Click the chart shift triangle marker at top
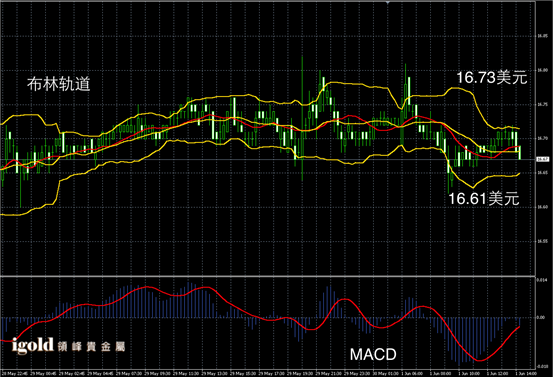This screenshot has width=553, height=377. coord(388,2)
